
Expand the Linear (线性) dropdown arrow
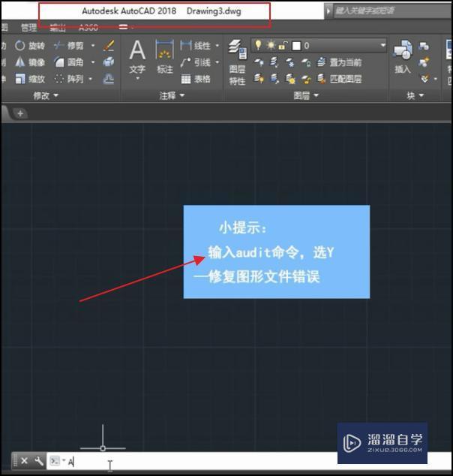coord(217,46)
